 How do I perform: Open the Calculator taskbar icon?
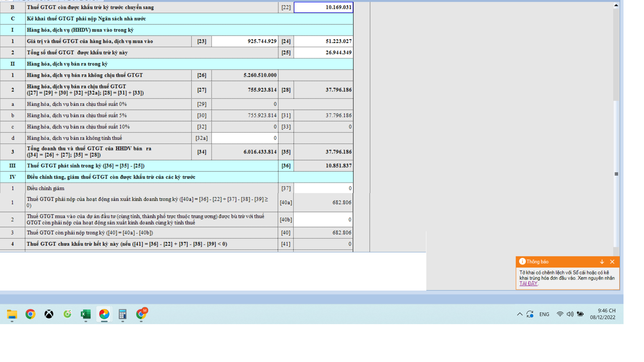(x=122, y=314)
